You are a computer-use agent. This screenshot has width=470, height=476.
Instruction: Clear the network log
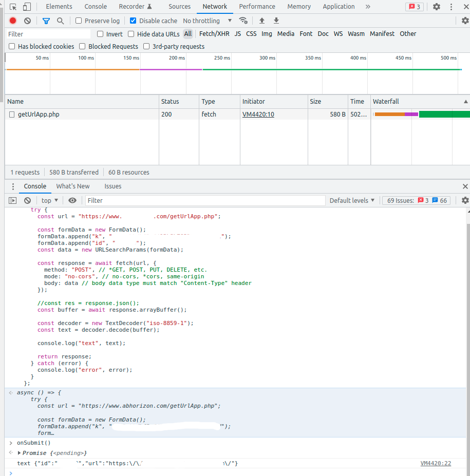point(28,21)
